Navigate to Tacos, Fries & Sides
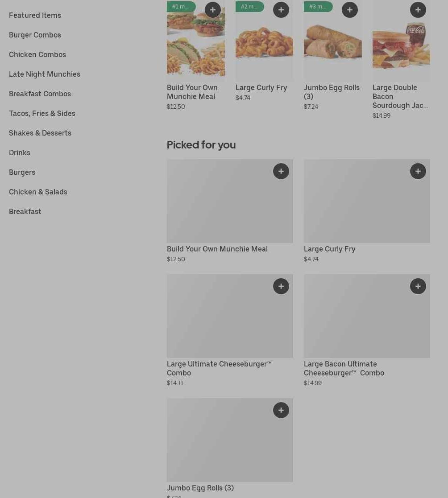This screenshot has width=448, height=498. click(42, 113)
